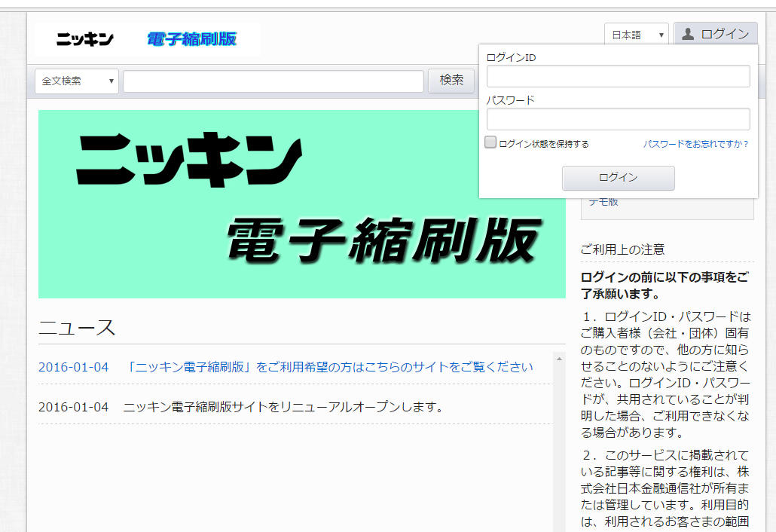This screenshot has height=532, width=776.
Task: Click the ニッキン logo in the header
Action: (x=85, y=39)
